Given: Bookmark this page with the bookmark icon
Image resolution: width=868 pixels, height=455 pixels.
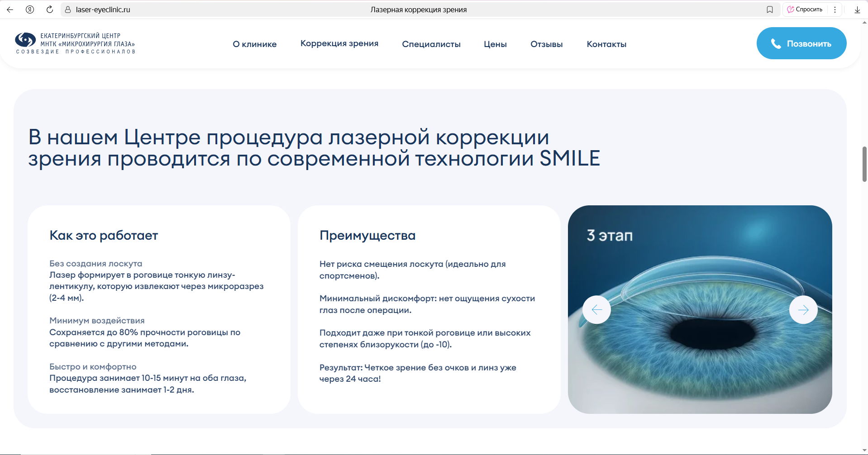Looking at the screenshot, I should point(770,9).
